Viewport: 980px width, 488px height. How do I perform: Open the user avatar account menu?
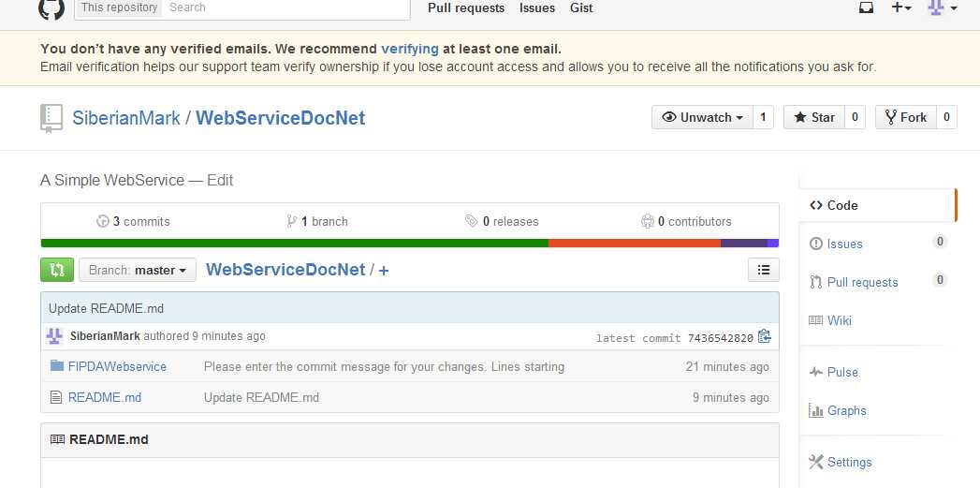point(943,8)
